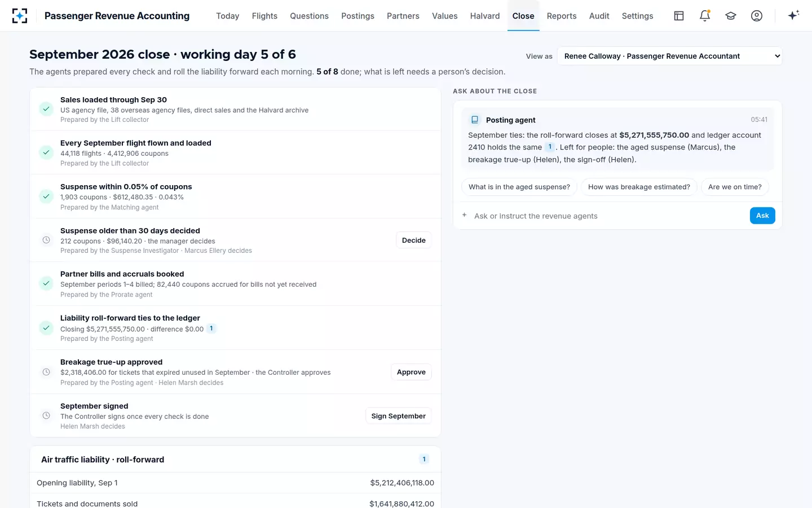812x508 pixels.
Task: Click the 'Opening liability, Sep 1' row label
Action: 77,483
